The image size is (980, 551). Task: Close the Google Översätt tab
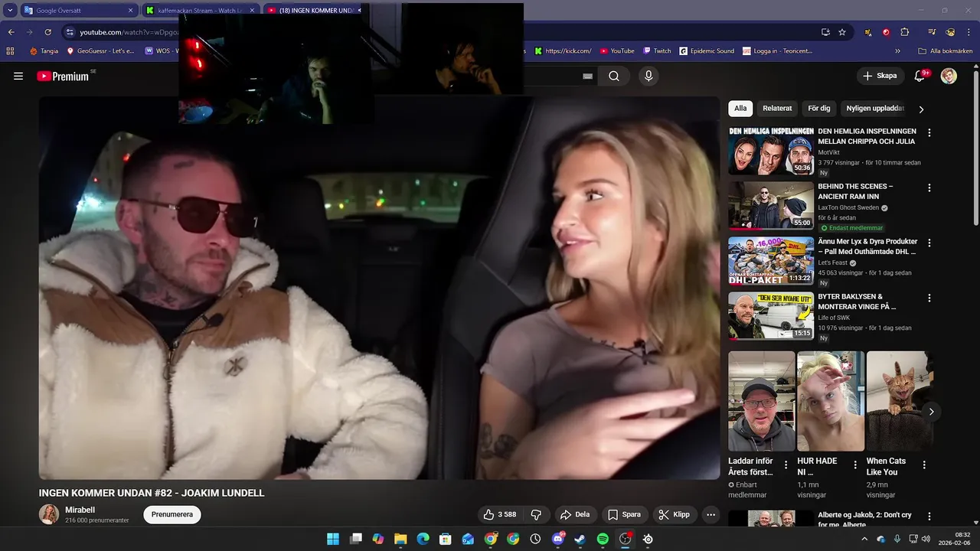pyautogui.click(x=130, y=11)
